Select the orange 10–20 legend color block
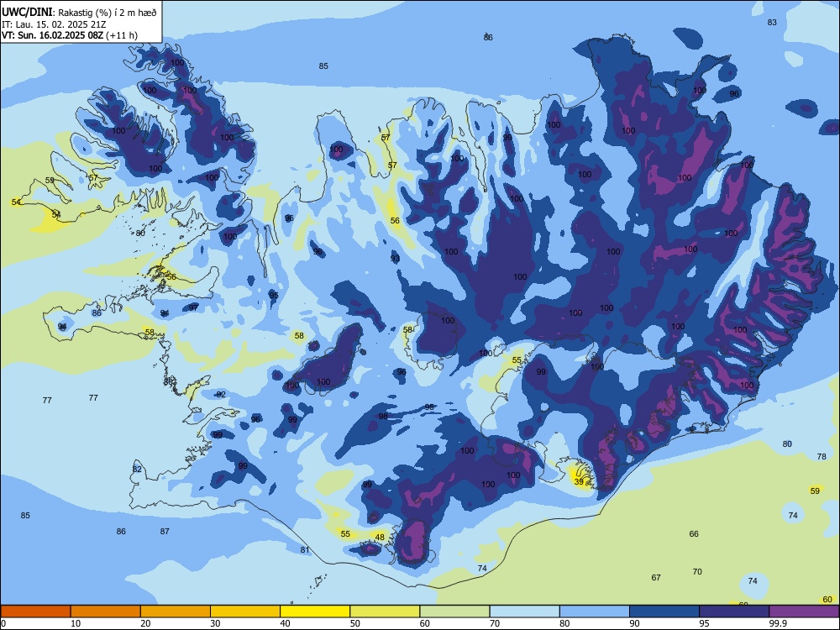 pyautogui.click(x=106, y=612)
